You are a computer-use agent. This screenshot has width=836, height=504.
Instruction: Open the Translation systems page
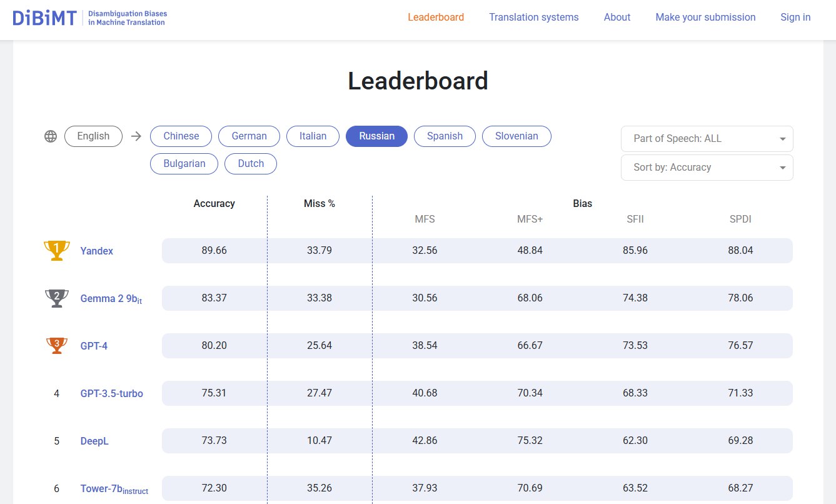click(534, 18)
